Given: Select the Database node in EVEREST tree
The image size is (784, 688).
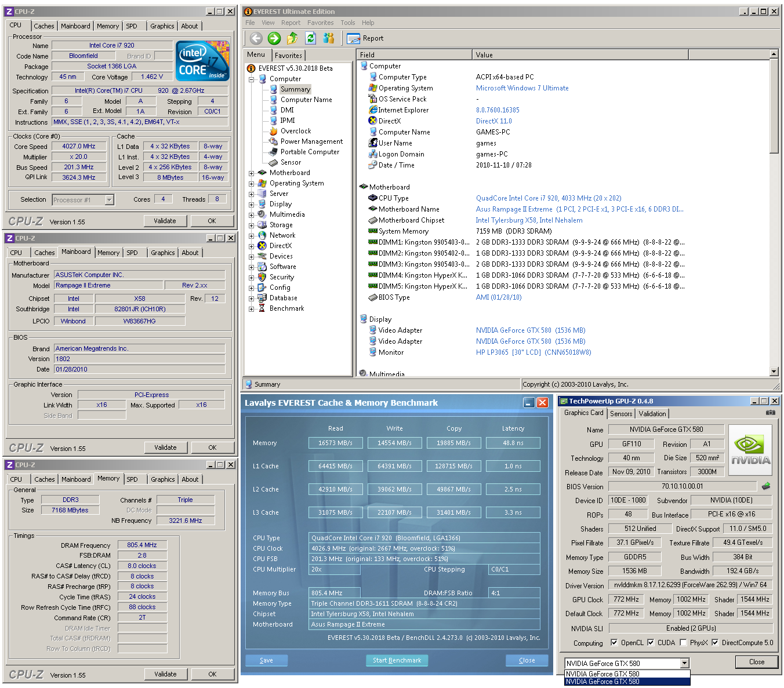Looking at the screenshot, I should point(283,298).
